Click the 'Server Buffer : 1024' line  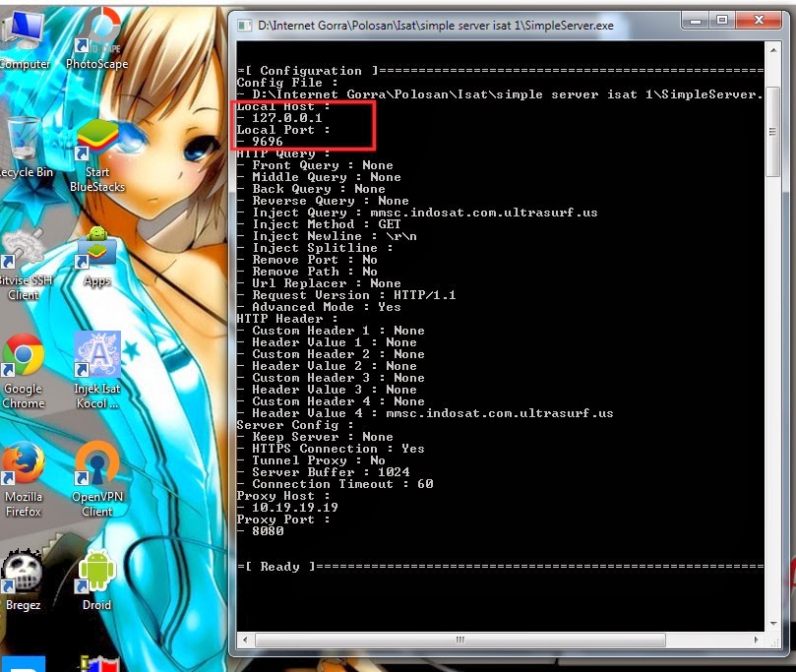[323, 472]
